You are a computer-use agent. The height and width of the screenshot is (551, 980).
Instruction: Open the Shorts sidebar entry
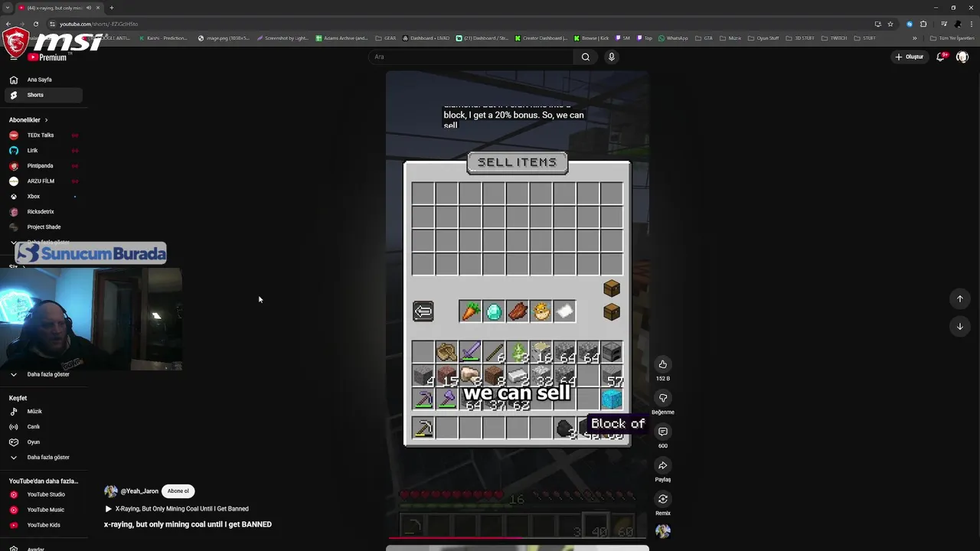coord(42,95)
